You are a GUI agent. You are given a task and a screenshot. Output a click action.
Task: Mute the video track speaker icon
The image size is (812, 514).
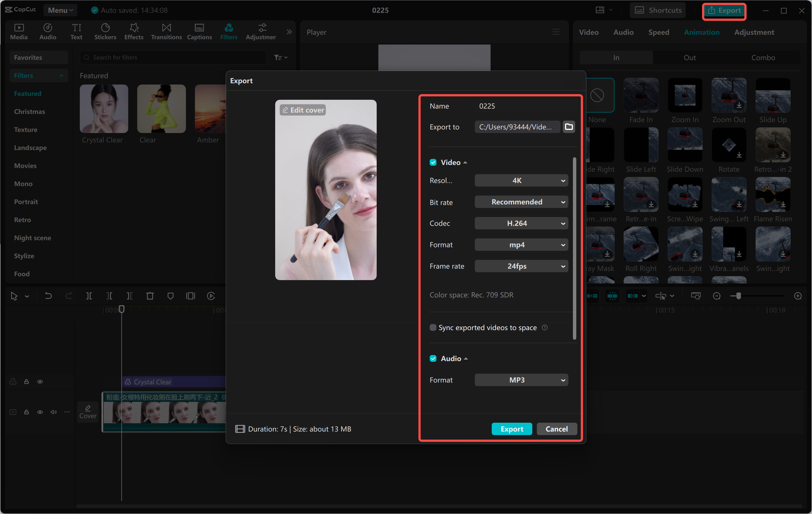53,412
